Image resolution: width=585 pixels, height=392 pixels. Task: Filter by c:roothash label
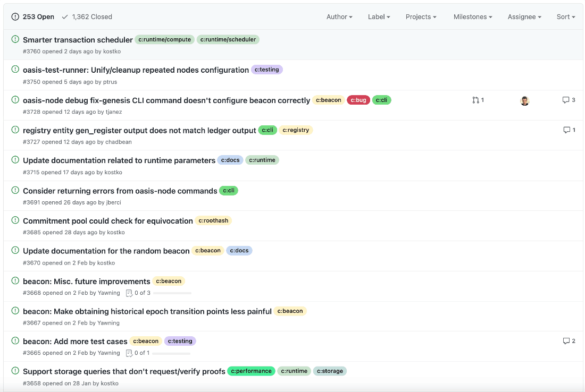click(x=213, y=220)
